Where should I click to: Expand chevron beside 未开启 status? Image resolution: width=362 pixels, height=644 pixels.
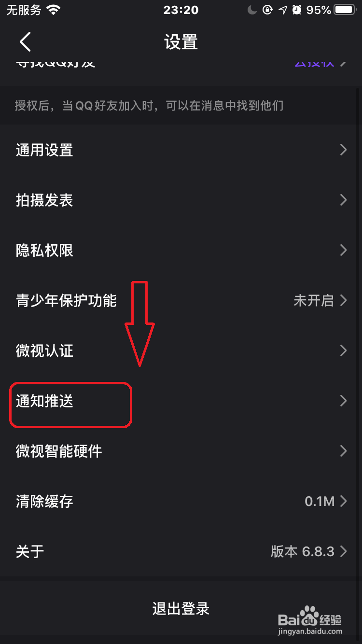coord(344,300)
